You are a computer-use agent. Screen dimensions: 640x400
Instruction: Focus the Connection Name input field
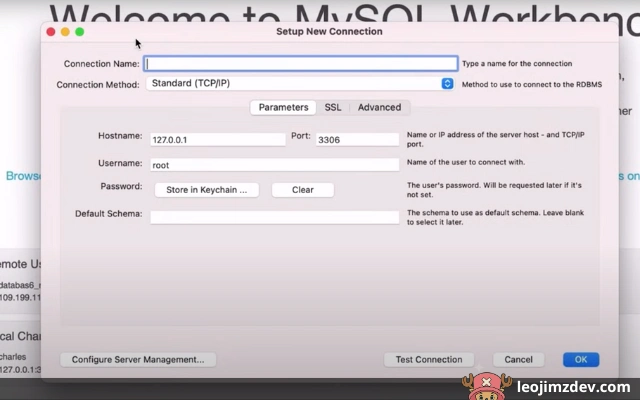(x=301, y=64)
